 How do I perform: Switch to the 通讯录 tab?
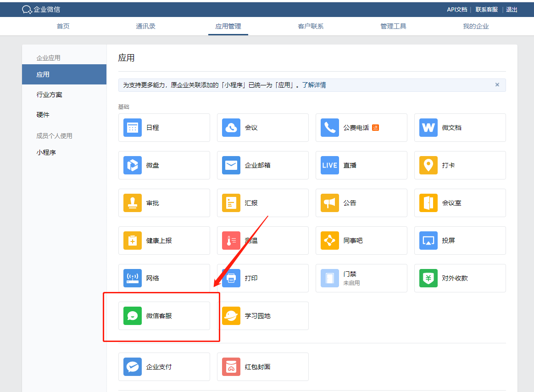click(145, 26)
